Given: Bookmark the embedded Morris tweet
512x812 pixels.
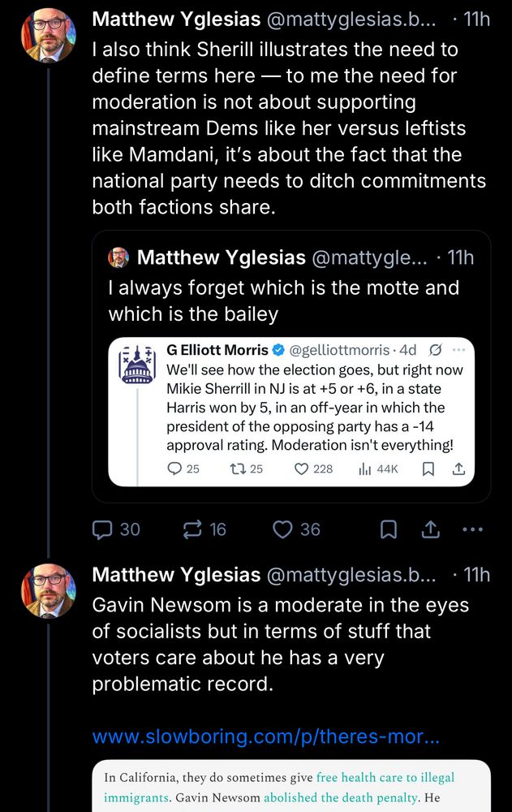Looking at the screenshot, I should pyautogui.click(x=428, y=469).
